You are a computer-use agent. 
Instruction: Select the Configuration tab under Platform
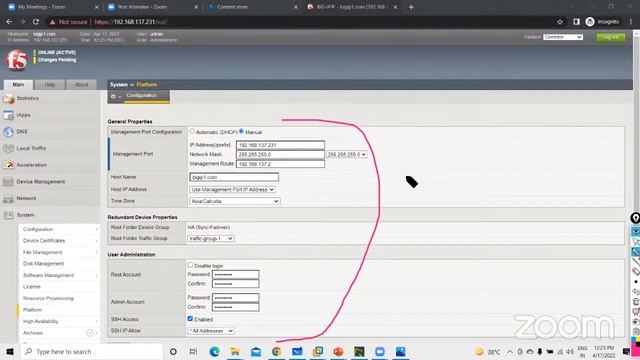point(141,96)
